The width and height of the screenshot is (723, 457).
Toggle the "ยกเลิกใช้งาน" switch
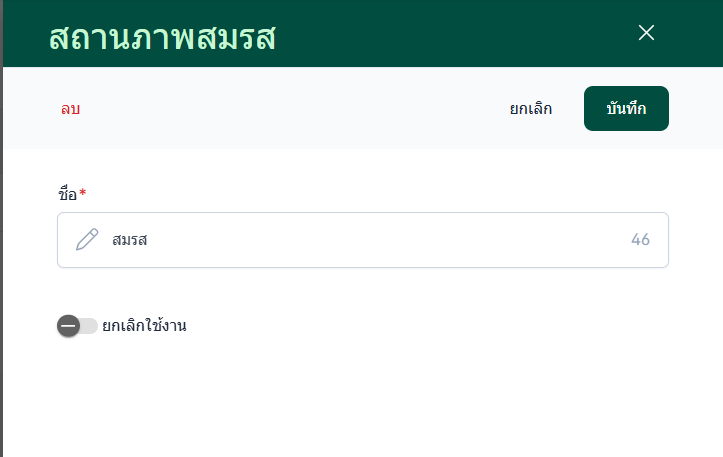[77, 326]
